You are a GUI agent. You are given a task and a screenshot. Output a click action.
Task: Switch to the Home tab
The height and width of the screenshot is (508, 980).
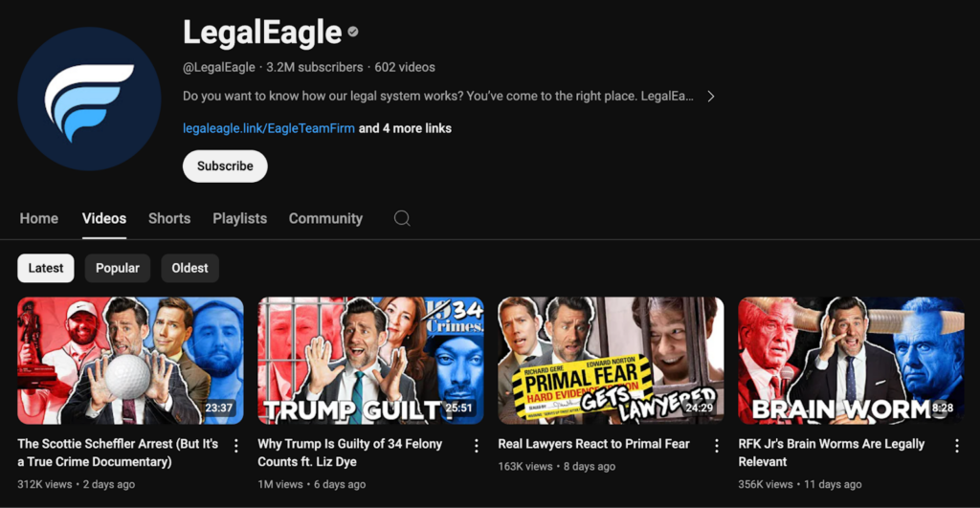tap(39, 218)
